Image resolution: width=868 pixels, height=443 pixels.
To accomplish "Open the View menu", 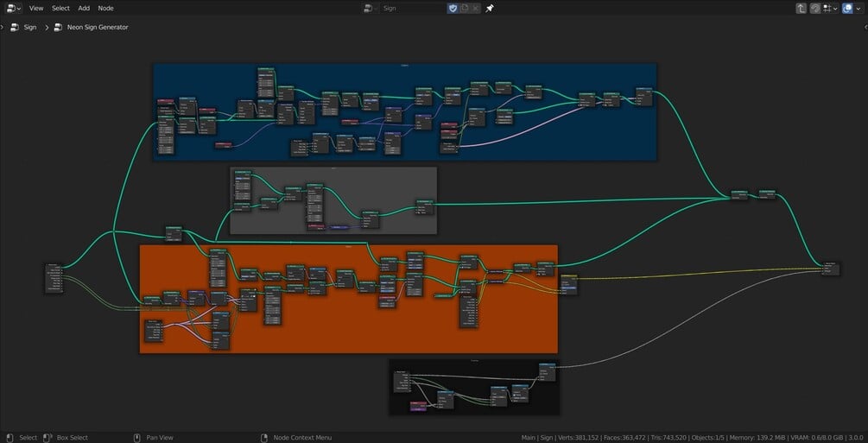I will pos(36,9).
